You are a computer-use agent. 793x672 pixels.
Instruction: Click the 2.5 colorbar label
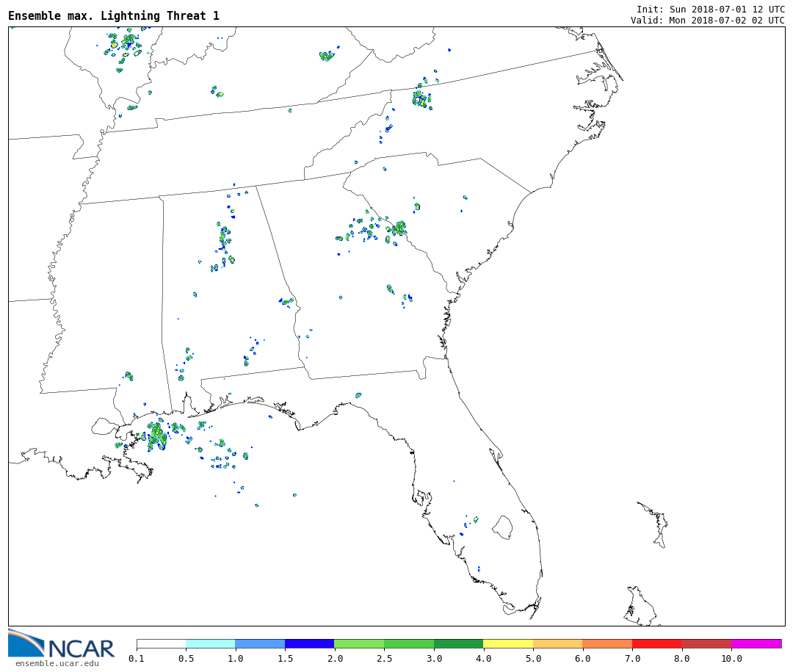click(x=384, y=658)
